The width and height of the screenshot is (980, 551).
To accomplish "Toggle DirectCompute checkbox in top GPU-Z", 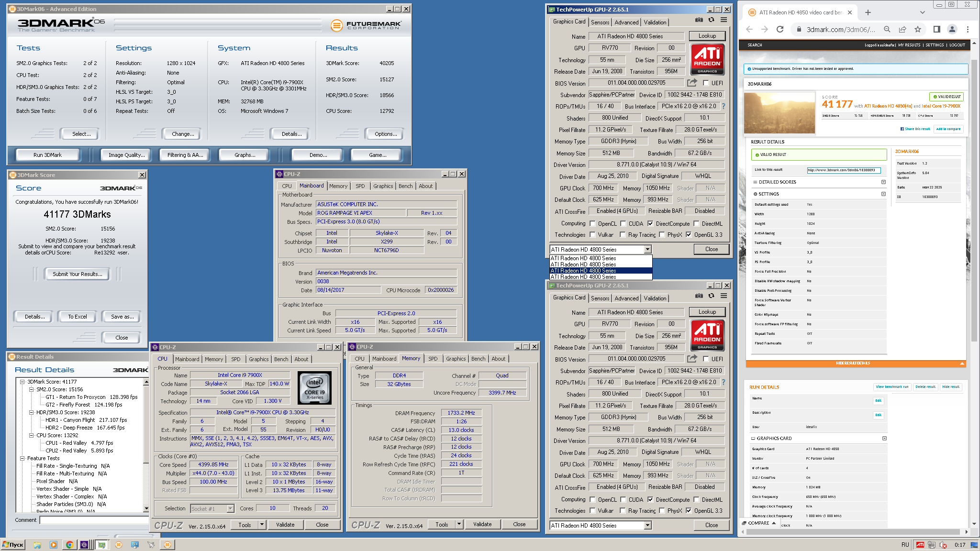I will pyautogui.click(x=650, y=223).
